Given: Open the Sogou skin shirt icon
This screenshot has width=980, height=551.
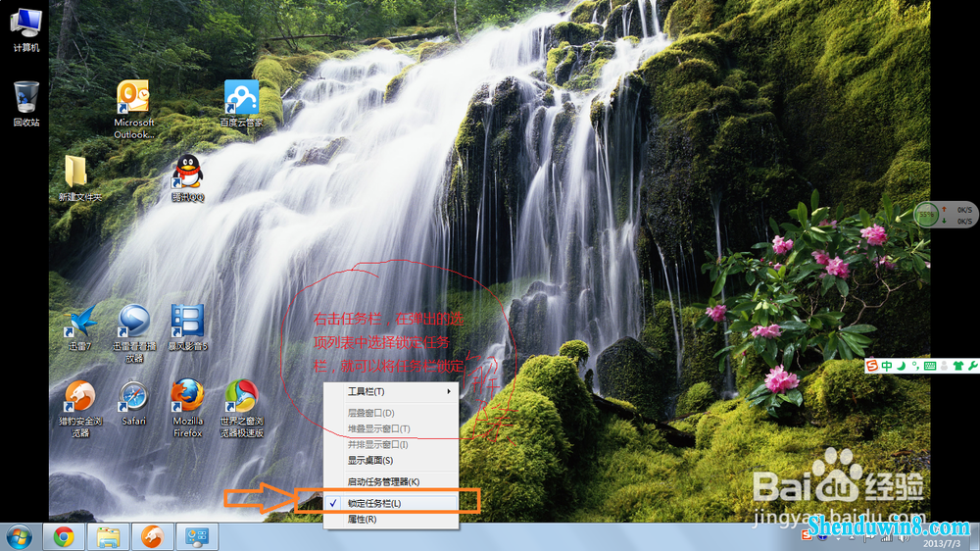Looking at the screenshot, I should pos(958,366).
